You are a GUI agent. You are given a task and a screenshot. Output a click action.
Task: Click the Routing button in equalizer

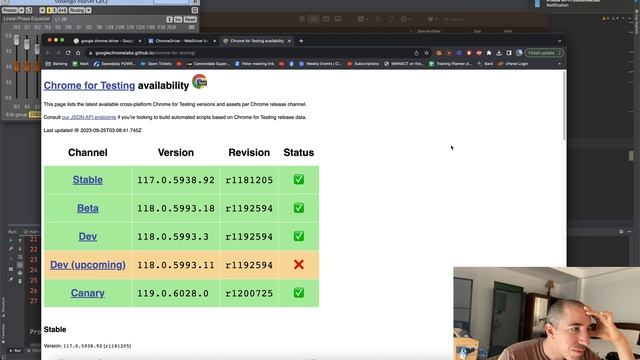[77, 10]
